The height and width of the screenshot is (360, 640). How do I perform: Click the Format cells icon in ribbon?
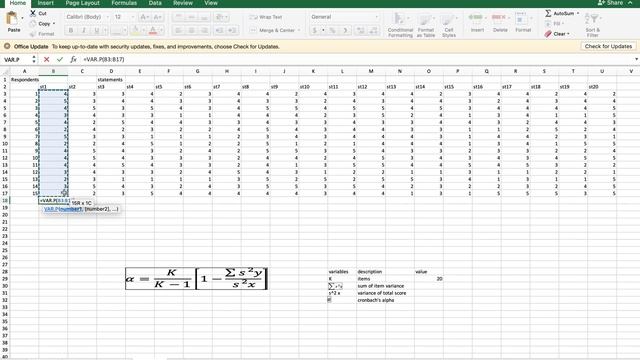(521, 19)
